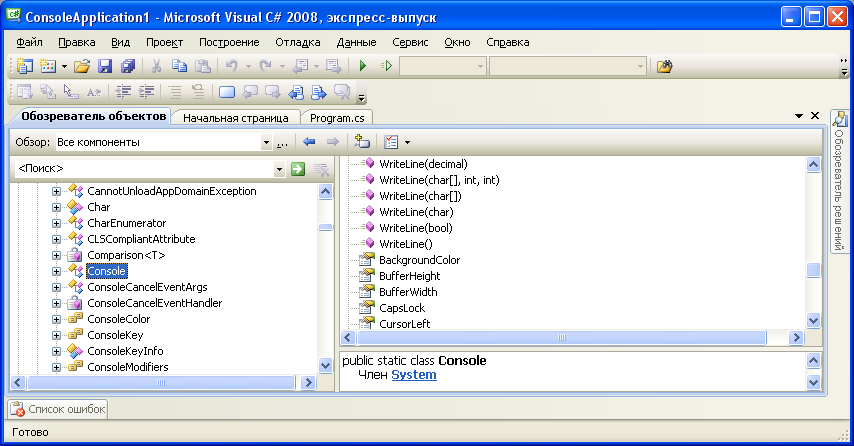Click the Comment Out Lines icon
The image size is (854, 446).
(175, 92)
